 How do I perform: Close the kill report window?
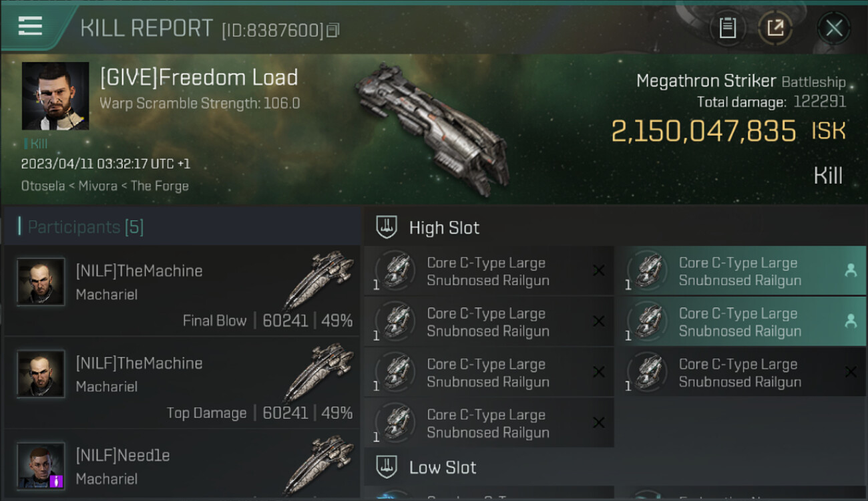pyautogui.click(x=833, y=28)
